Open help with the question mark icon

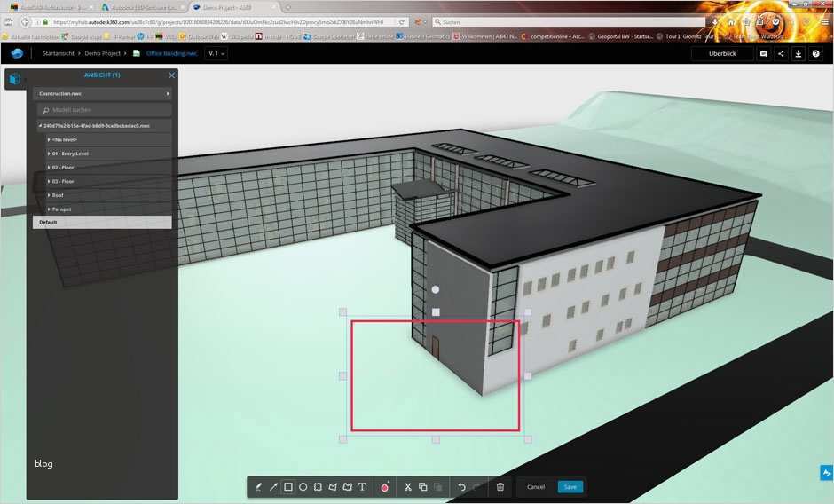tap(815, 54)
